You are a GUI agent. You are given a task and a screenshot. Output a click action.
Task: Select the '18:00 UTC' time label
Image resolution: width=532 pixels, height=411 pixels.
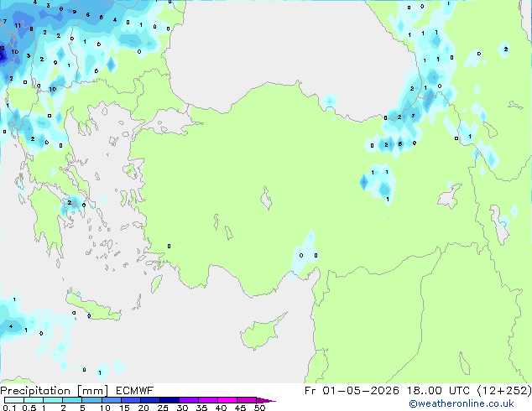coord(438,391)
